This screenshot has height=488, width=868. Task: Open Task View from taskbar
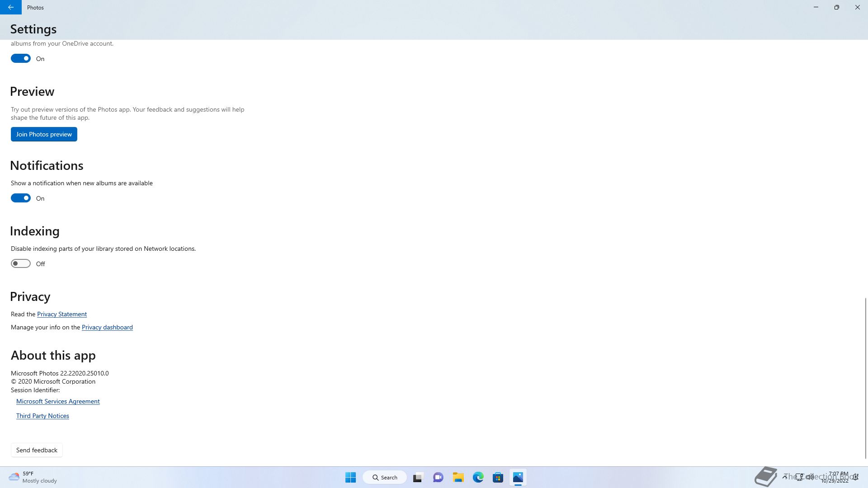(x=418, y=477)
